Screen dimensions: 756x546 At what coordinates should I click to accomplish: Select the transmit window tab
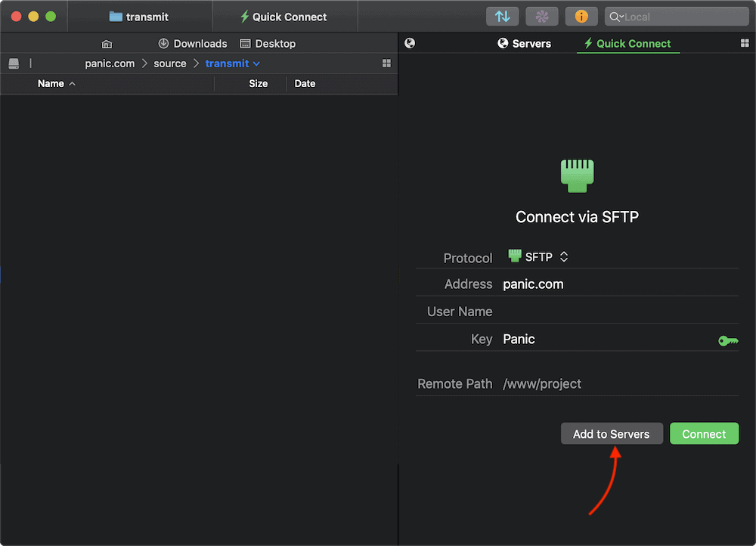pos(139,17)
